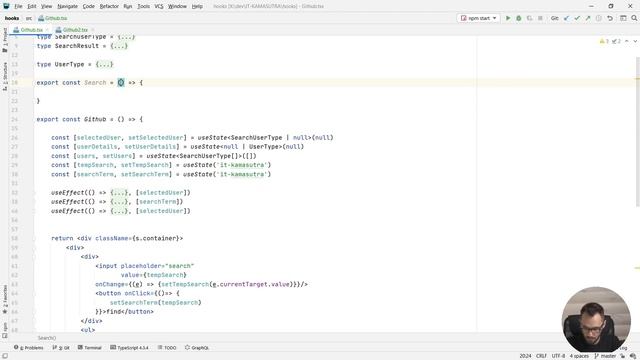Commit changes with green checkmark
Viewport: 640px width, 360px height.
click(577, 18)
